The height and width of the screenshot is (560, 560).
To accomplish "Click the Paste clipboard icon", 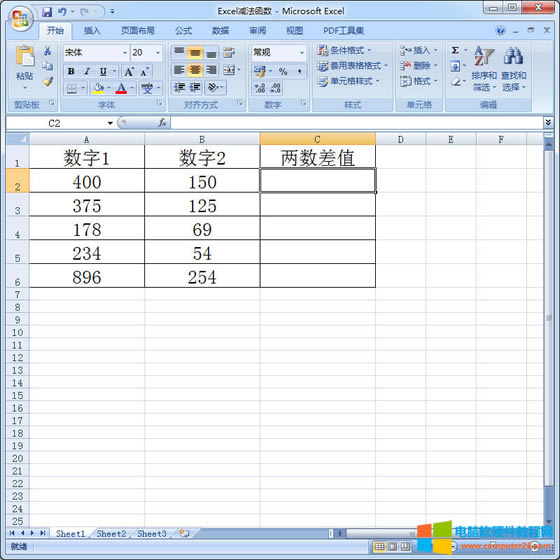I will pyautogui.click(x=25, y=56).
